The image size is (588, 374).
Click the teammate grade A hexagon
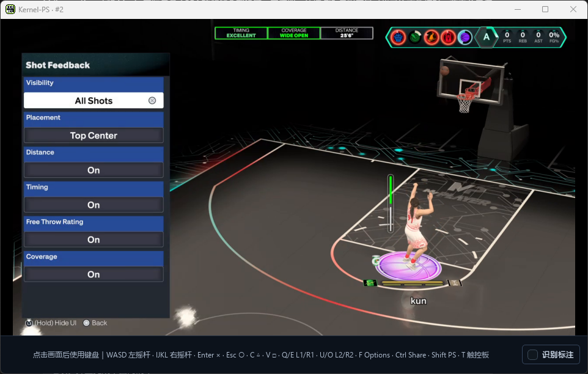(x=487, y=37)
